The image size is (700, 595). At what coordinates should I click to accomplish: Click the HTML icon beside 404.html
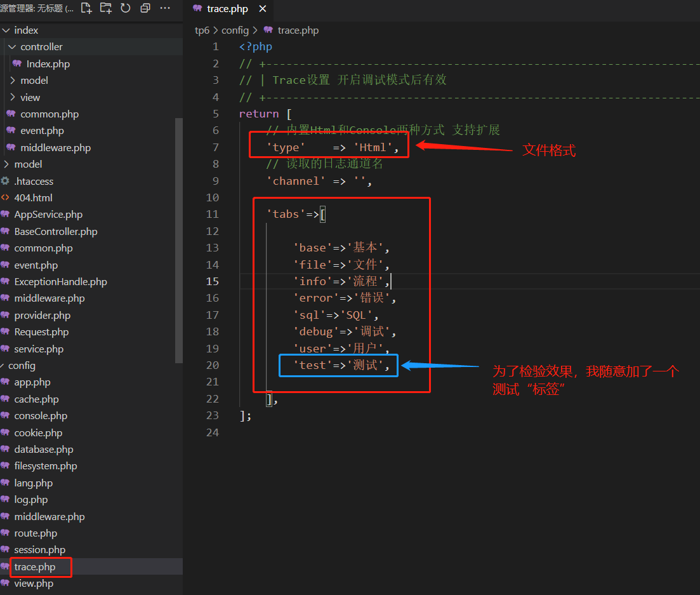(x=5, y=197)
